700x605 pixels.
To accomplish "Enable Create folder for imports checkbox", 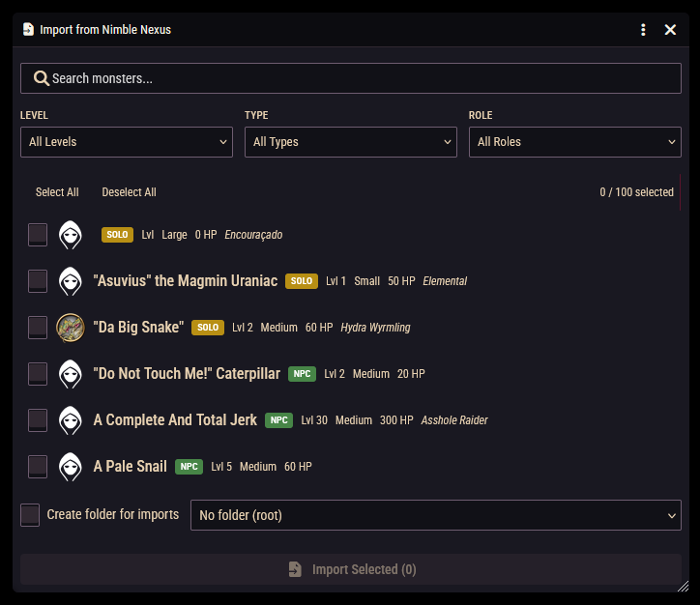I will [x=30, y=515].
